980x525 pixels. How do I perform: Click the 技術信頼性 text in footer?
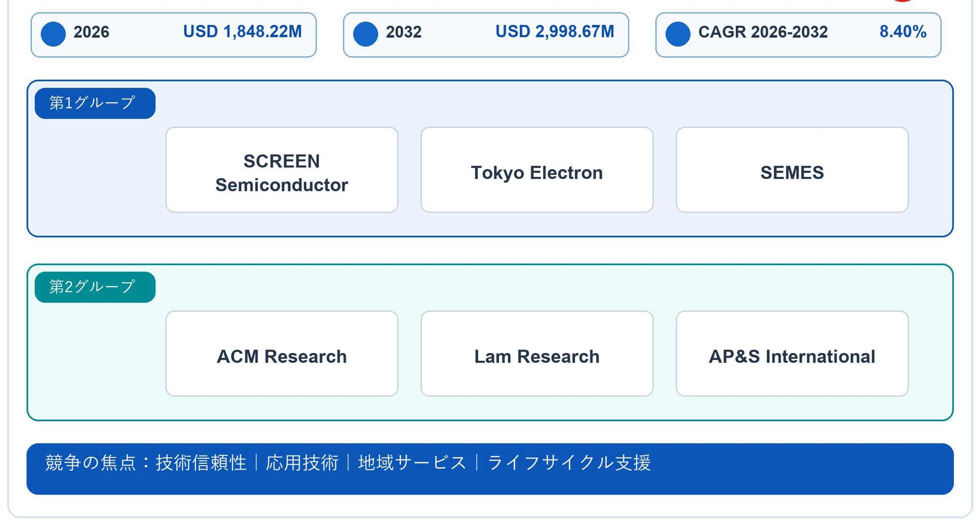pyautogui.click(x=201, y=463)
